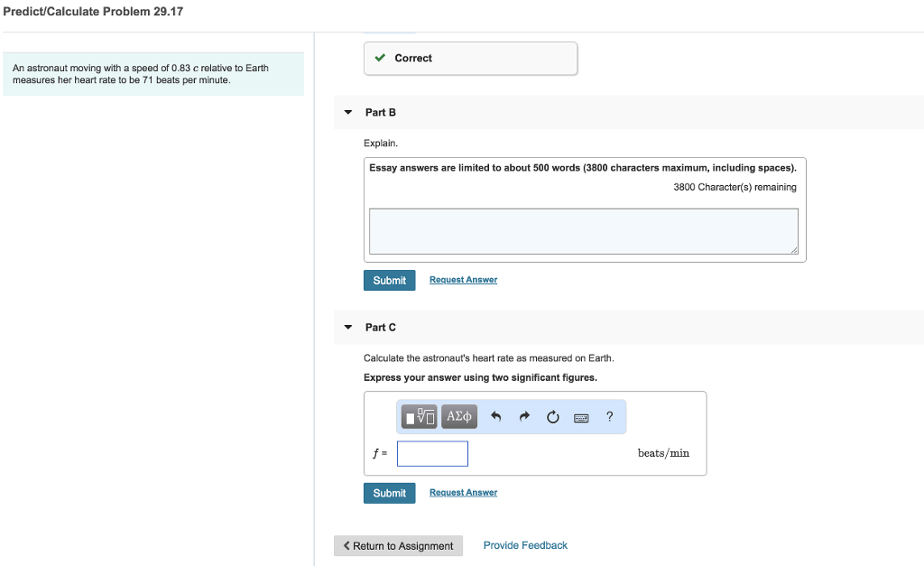Undo the last equation edit

494,416
